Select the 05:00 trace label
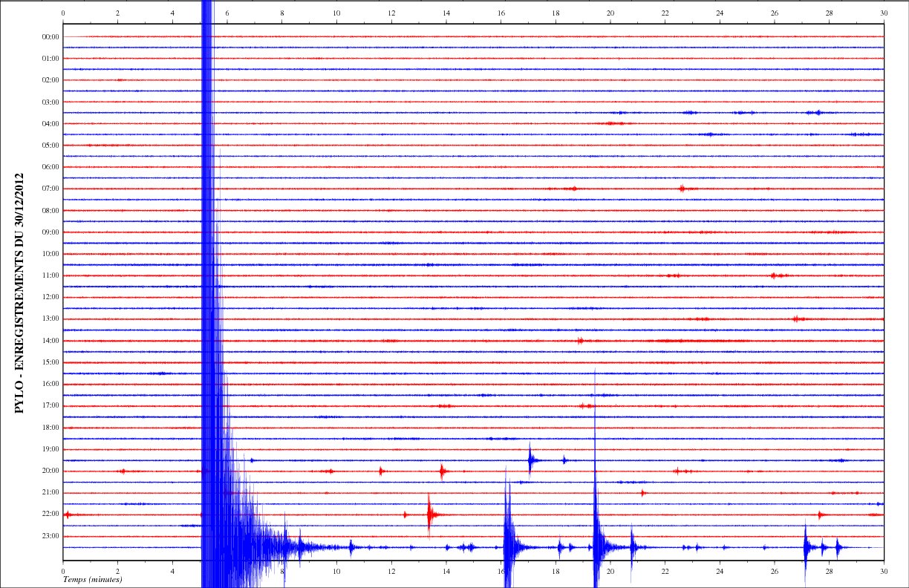The image size is (909, 588). tap(50, 145)
